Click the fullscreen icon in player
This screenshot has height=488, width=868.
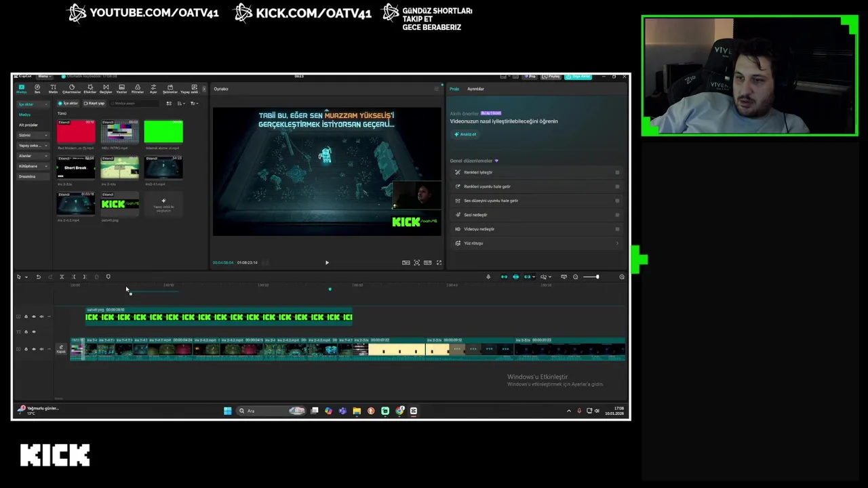[x=439, y=262]
